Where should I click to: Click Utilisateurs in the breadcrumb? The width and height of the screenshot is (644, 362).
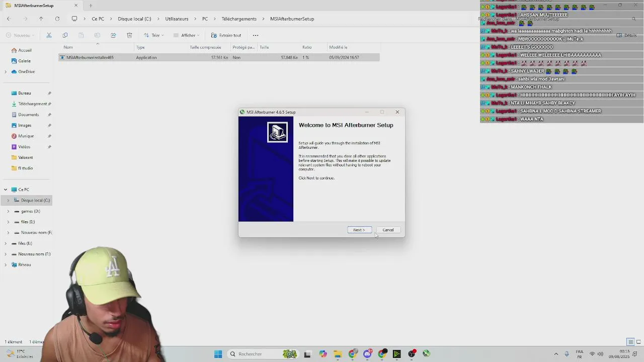177,19
